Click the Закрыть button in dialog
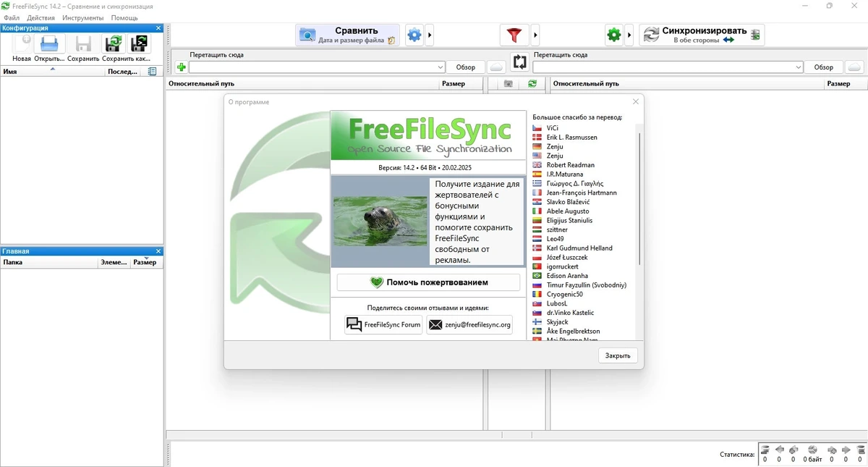868x467 pixels. click(x=618, y=355)
